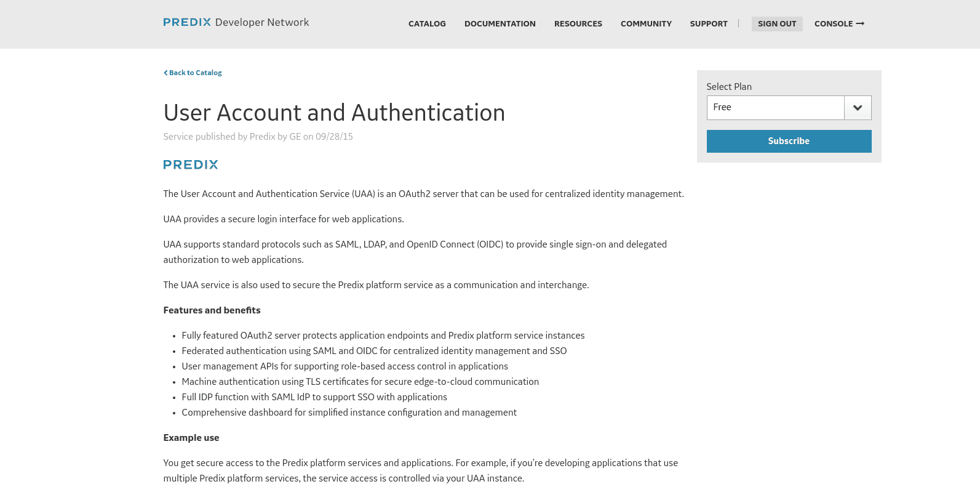
Task: Click the plan field showing Free
Action: coord(775,108)
